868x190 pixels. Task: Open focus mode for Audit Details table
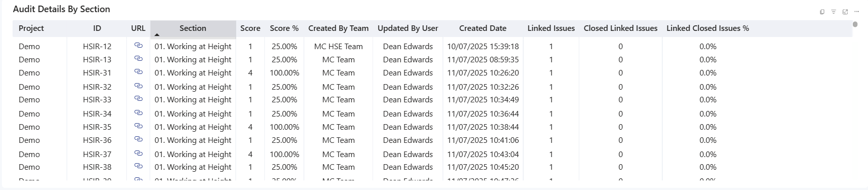click(x=845, y=12)
